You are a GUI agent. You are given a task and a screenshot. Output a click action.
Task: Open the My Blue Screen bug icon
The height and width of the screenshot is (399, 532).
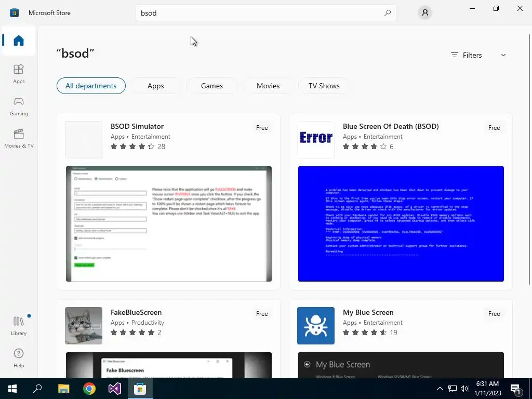(x=316, y=326)
